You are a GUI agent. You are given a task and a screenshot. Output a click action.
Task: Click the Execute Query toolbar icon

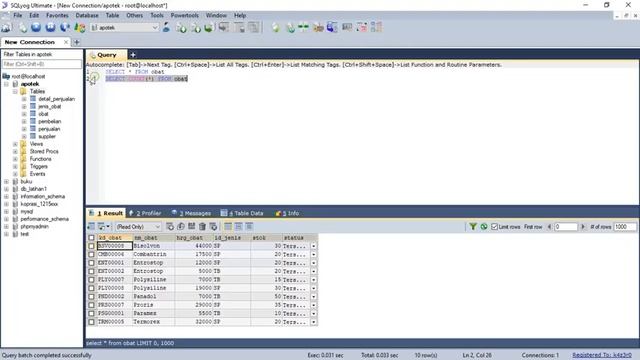click(x=36, y=28)
